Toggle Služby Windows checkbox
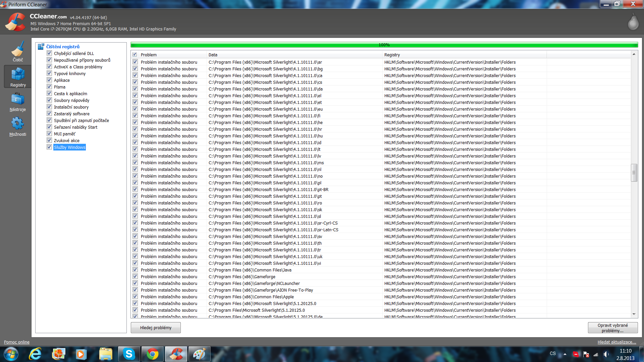644x362 pixels. pos(49,147)
